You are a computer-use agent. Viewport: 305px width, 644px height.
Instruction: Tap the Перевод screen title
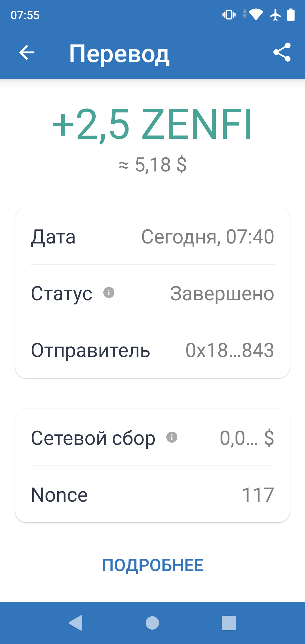point(119,54)
